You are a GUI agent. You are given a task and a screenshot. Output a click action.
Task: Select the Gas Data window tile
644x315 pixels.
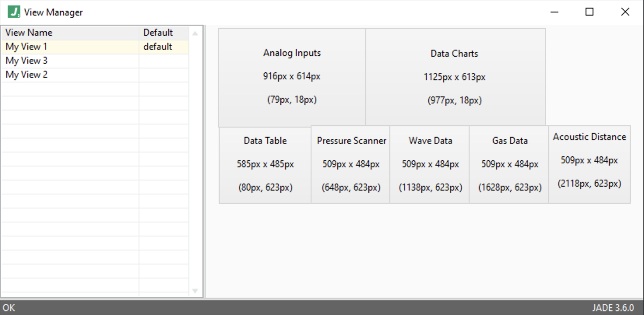[x=509, y=165]
